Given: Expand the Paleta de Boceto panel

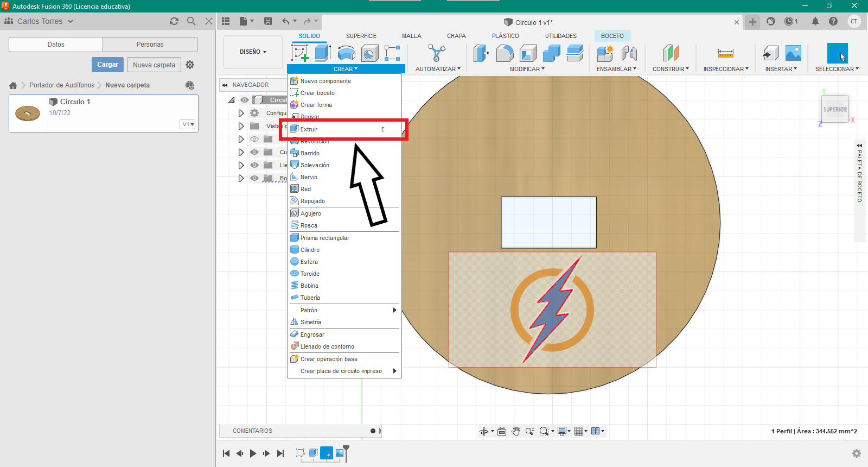Looking at the screenshot, I should pyautogui.click(x=859, y=146).
